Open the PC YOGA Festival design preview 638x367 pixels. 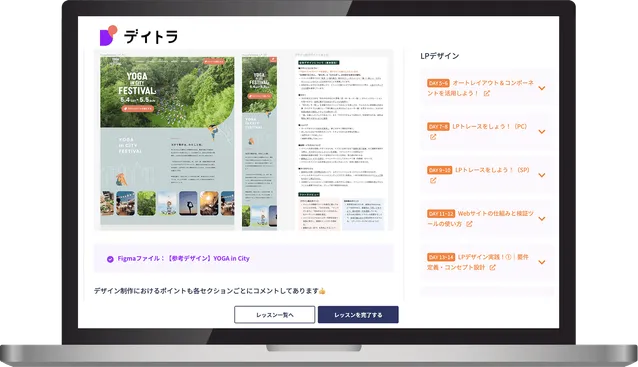click(167, 141)
